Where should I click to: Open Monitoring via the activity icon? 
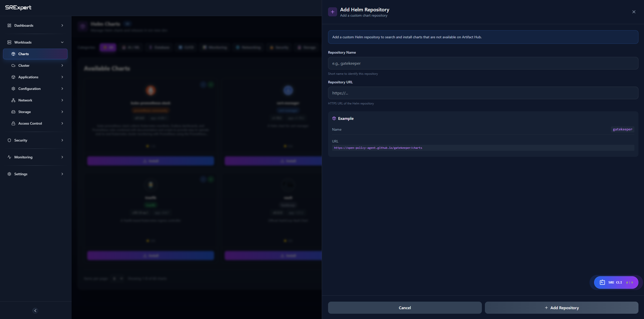pyautogui.click(x=9, y=157)
